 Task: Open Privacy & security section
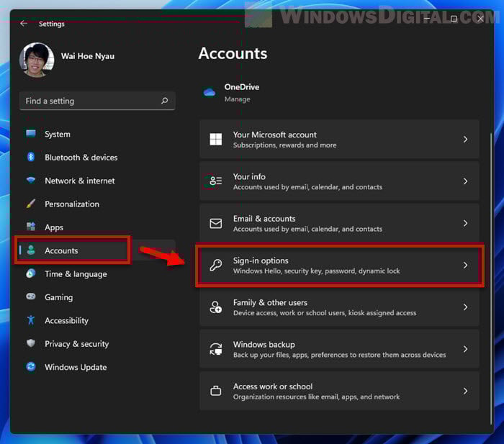[x=96, y=344]
